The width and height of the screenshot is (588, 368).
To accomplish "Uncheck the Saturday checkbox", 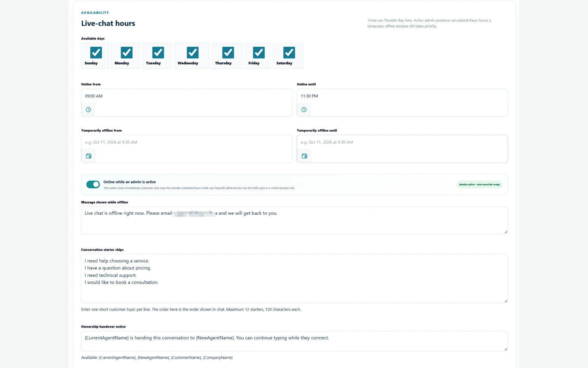I will pyautogui.click(x=289, y=53).
